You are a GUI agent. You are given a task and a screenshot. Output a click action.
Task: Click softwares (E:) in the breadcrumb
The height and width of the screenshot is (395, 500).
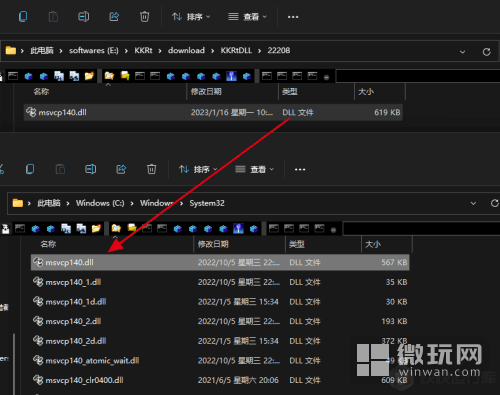(94, 50)
